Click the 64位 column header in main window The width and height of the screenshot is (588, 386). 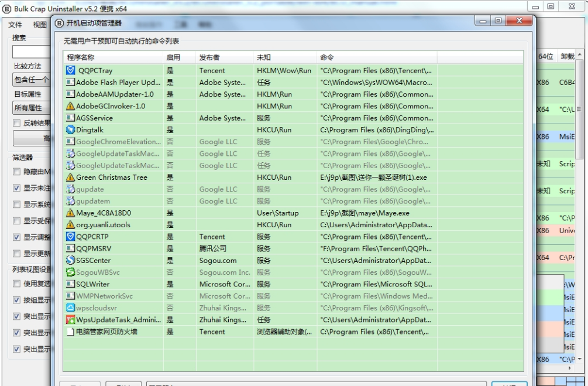pos(546,56)
